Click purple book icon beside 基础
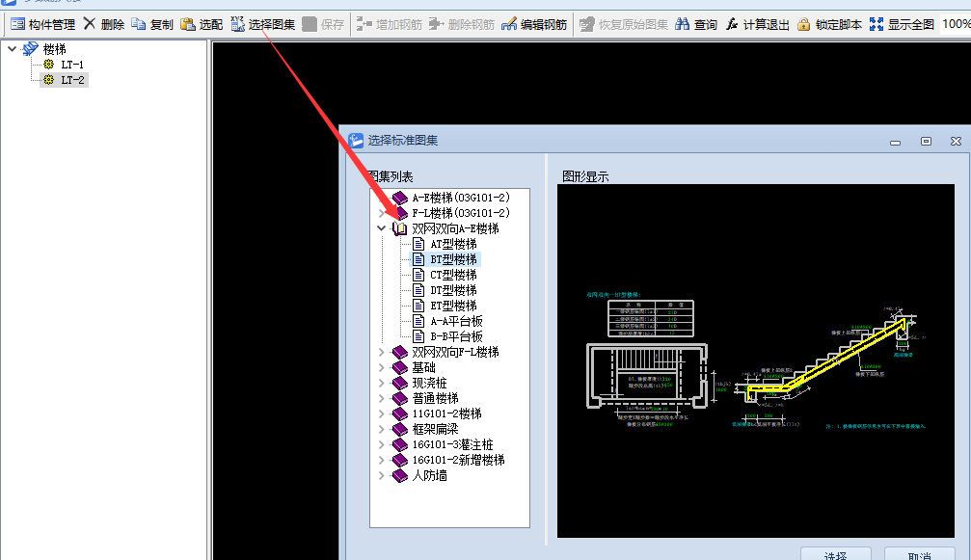 (400, 367)
